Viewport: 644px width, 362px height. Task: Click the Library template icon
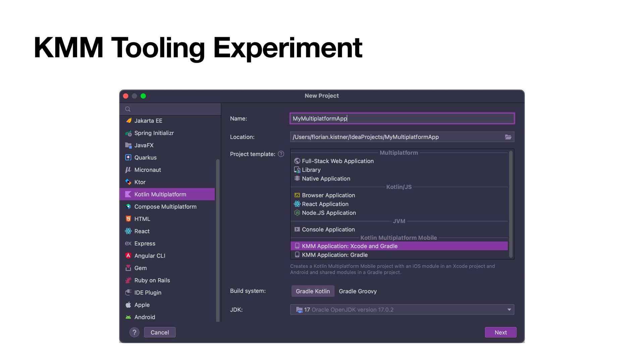click(297, 170)
